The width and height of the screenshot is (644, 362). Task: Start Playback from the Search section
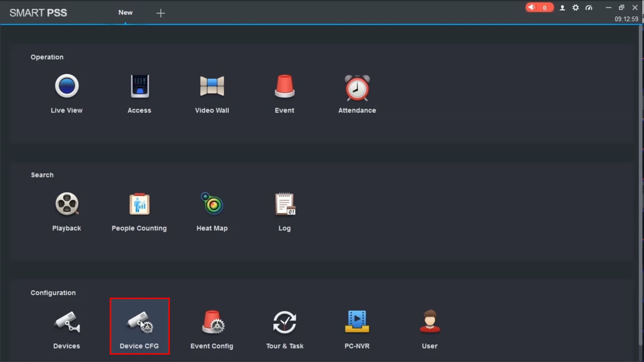coord(67,204)
